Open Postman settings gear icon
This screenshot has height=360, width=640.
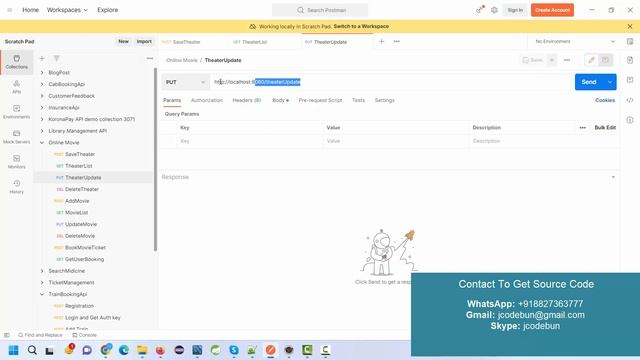point(494,10)
